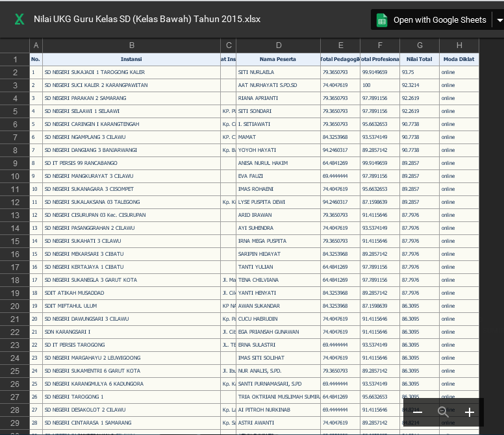This screenshot has width=504, height=435.
Task: Select column H header
Action: click(x=459, y=45)
